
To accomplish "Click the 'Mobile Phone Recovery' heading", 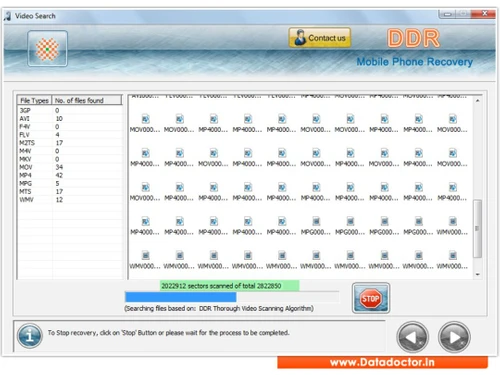I will click(415, 62).
